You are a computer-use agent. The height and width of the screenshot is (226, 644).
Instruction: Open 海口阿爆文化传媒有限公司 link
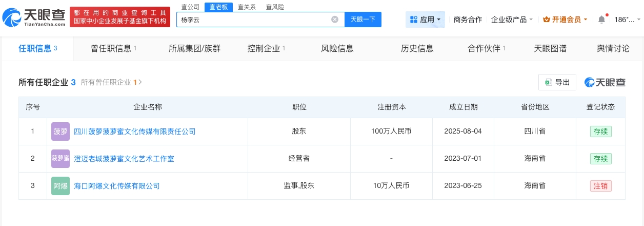[x=117, y=186]
